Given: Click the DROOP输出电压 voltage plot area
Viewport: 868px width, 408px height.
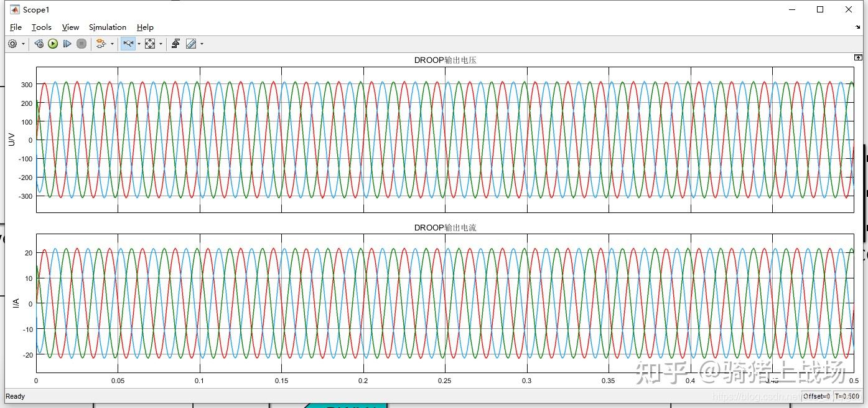Looking at the screenshot, I should tap(445, 140).
